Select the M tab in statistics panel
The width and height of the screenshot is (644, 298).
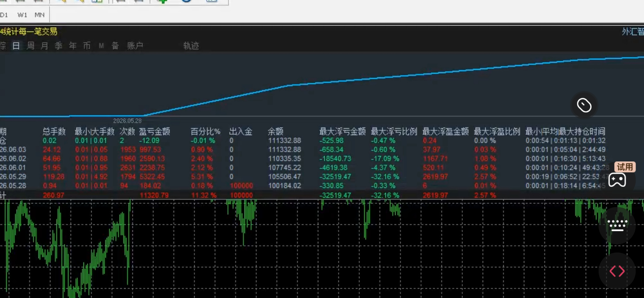[x=101, y=46]
